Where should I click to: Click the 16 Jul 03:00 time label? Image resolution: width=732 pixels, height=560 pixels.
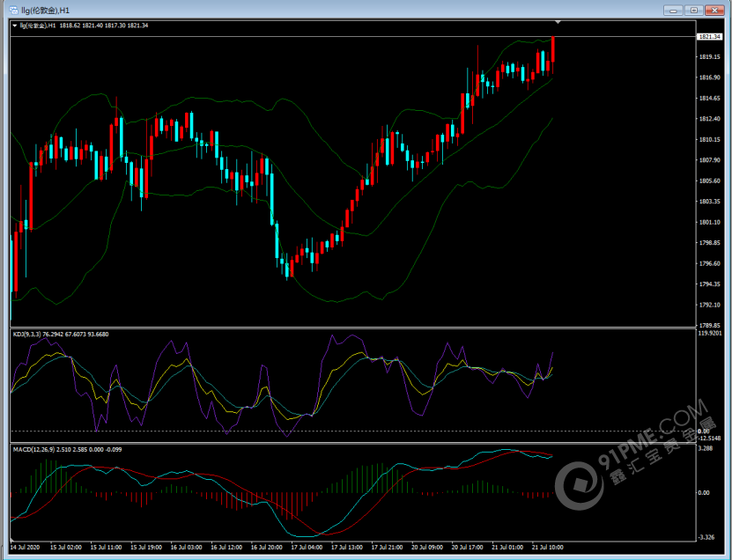point(186,547)
